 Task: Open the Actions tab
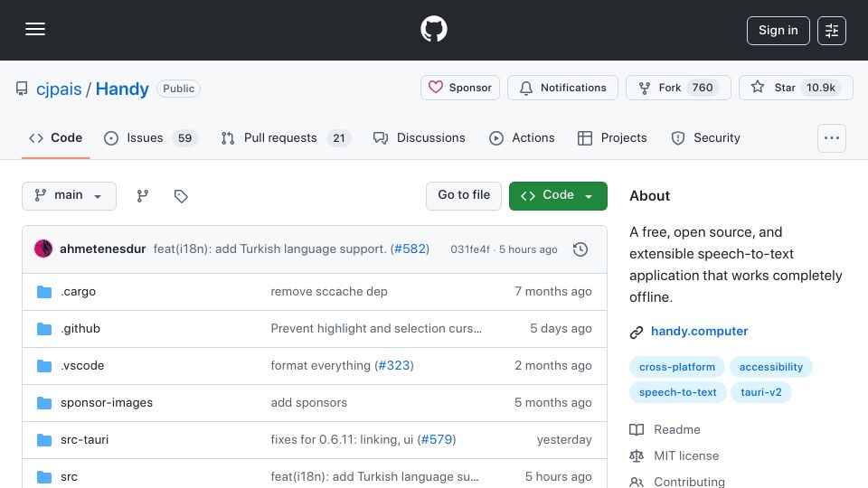tap(522, 137)
